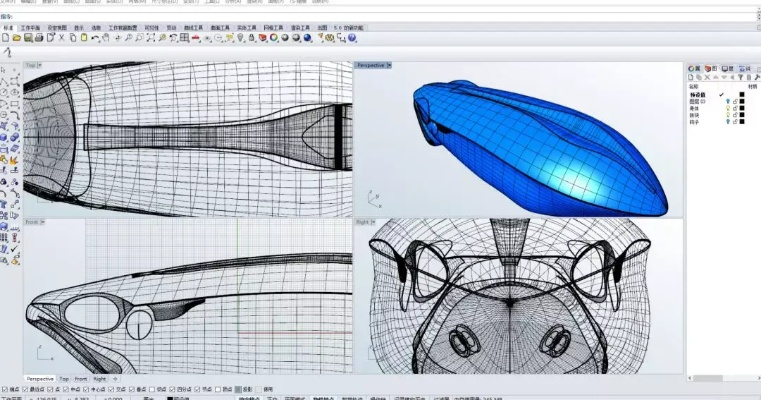Toggle the third osnap checkbox in bottom bar
761x400 pixels.
tap(49, 389)
